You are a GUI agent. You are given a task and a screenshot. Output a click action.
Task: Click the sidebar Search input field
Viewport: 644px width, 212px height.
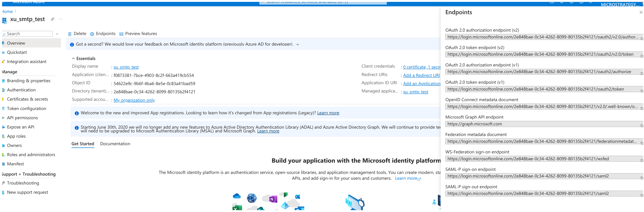point(29,34)
